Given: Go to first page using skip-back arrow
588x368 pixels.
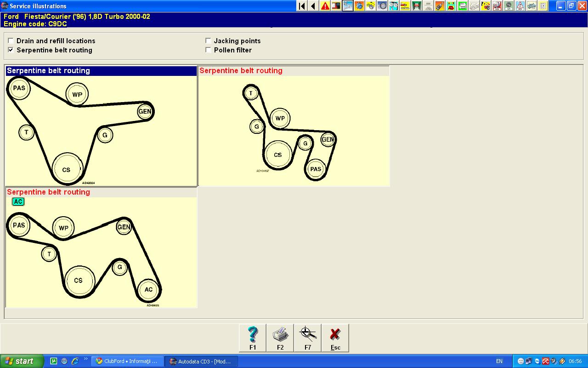Looking at the screenshot, I should click(302, 6).
